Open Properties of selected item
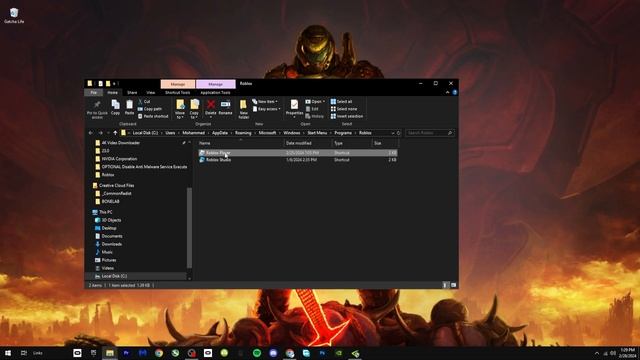The width and height of the screenshot is (640, 360). [294, 108]
